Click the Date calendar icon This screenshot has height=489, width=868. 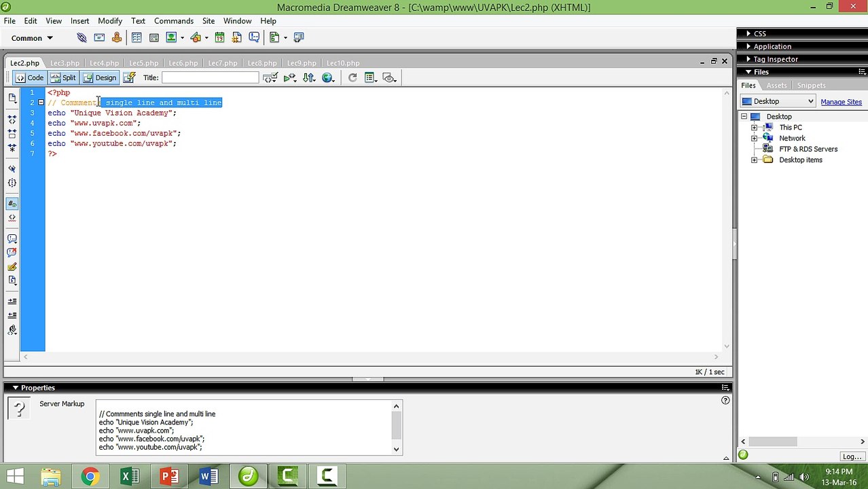point(219,37)
